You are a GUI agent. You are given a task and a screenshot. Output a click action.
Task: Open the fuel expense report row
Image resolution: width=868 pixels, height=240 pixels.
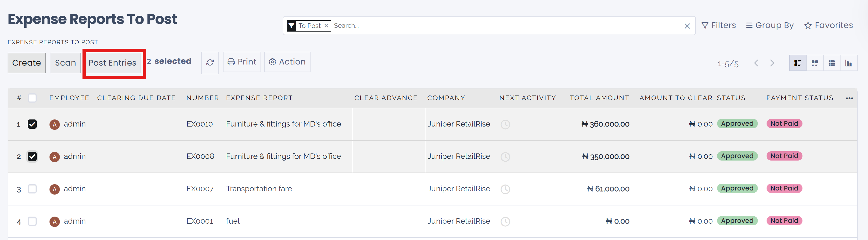click(x=233, y=221)
